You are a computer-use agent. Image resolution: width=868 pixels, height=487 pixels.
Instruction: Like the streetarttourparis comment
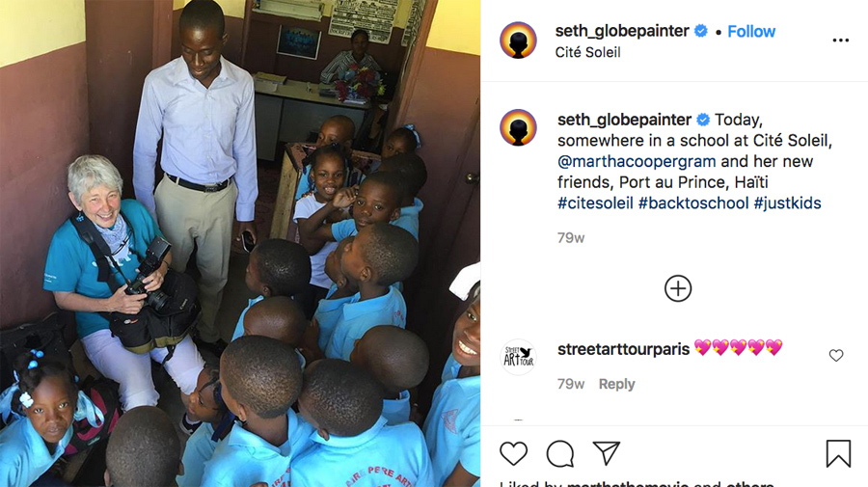836,355
